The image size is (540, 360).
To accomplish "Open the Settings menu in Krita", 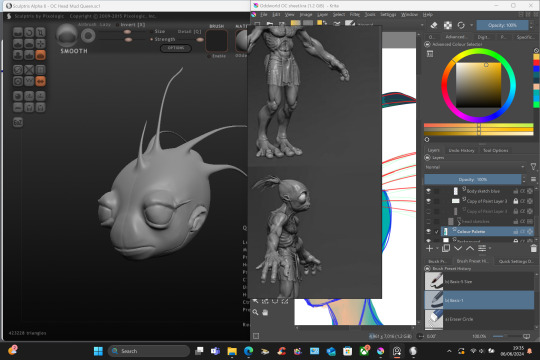I will point(388,15).
